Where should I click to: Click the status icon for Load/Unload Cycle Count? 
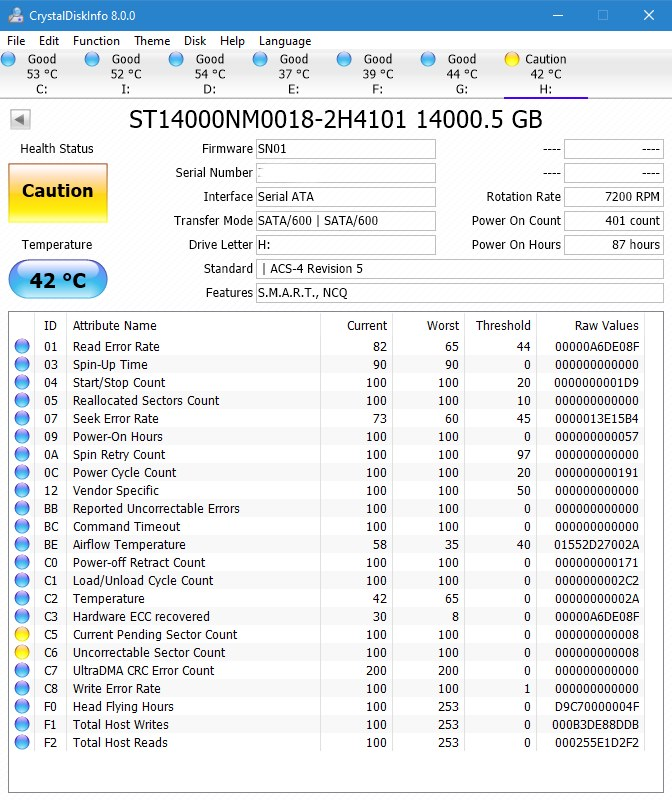(22, 580)
